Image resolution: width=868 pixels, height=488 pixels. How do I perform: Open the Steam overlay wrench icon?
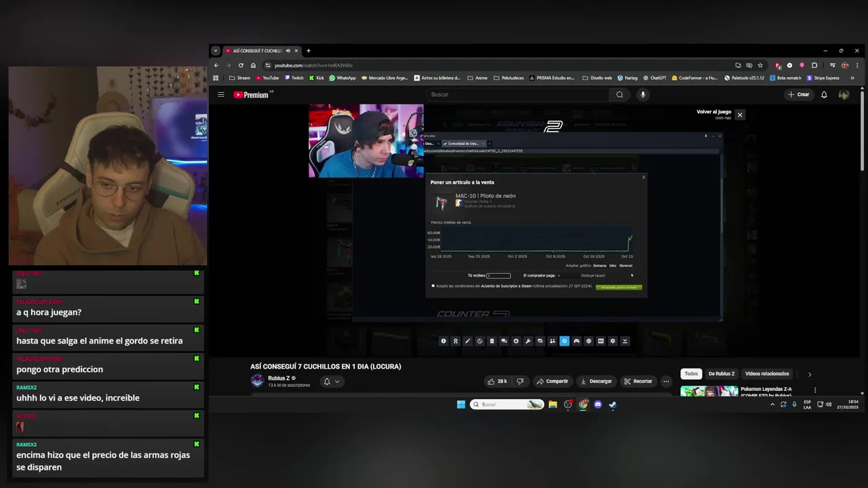[528, 341]
